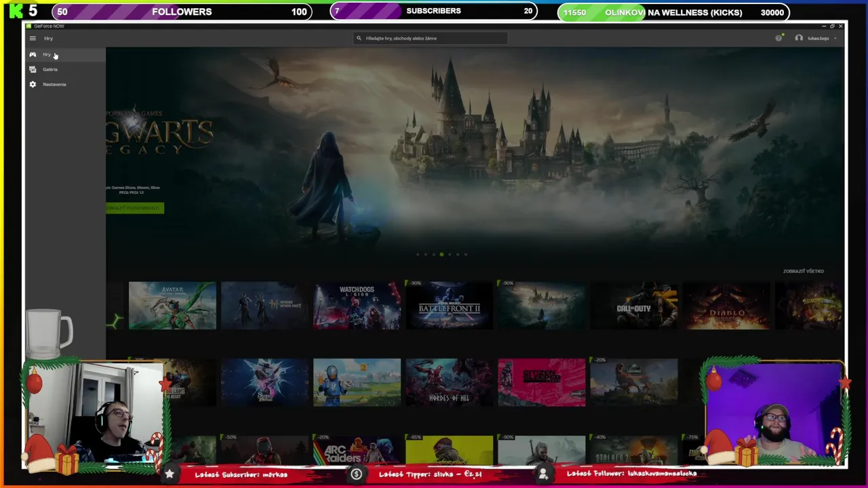Open the hamburger navigation menu
Viewport: 868px width, 488px height.
(x=33, y=38)
